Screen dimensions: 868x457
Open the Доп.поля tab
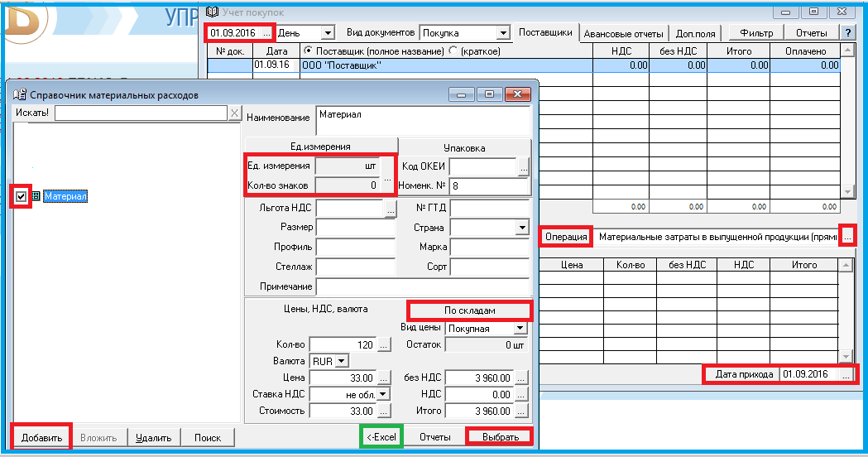[x=695, y=34]
